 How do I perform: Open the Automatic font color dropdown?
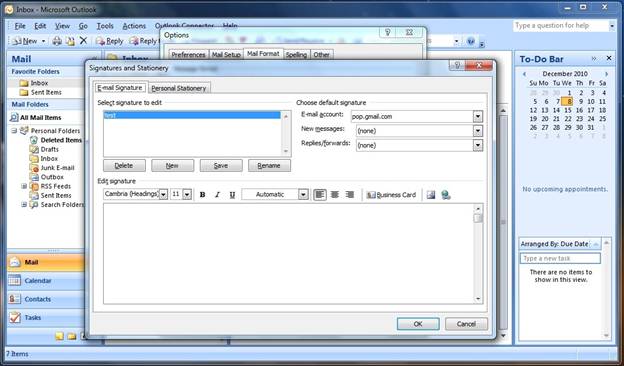point(303,194)
